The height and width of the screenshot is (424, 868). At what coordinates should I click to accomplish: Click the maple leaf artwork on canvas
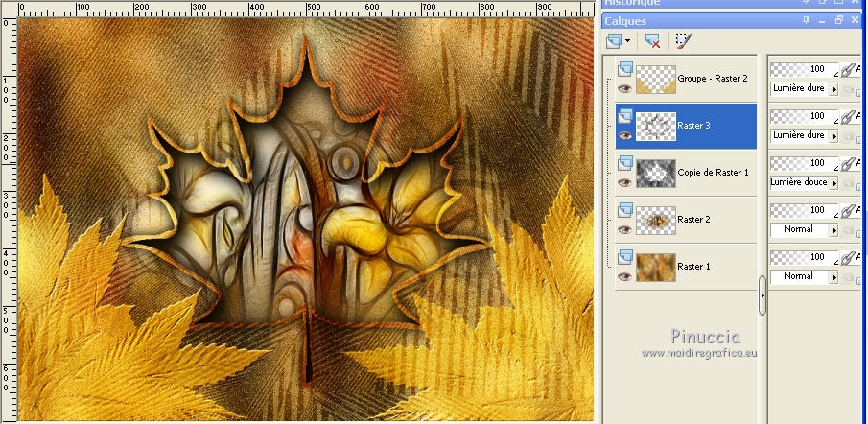click(306, 210)
